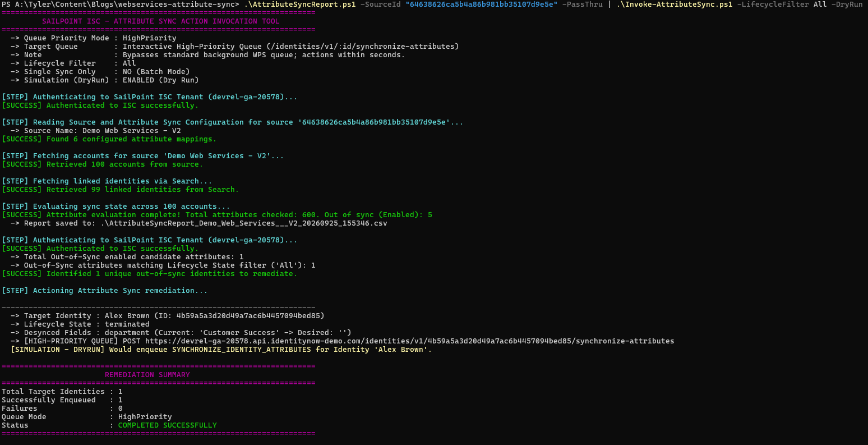Click the 'Reading Source and Attribute Sync Configuration' step
The width and height of the screenshot is (868, 445).
tap(233, 122)
